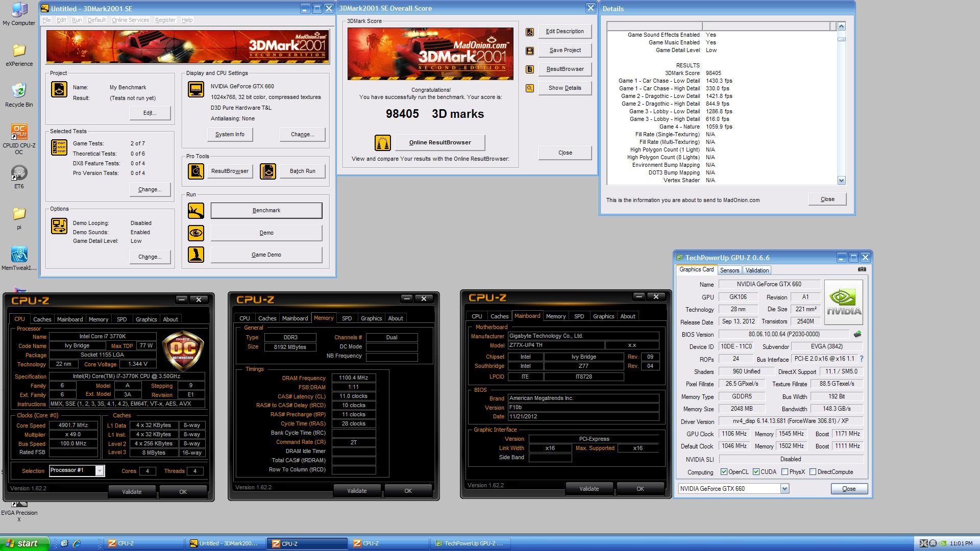Open the File menu in 3DMark
This screenshot has width=980, height=551.
(x=46, y=20)
